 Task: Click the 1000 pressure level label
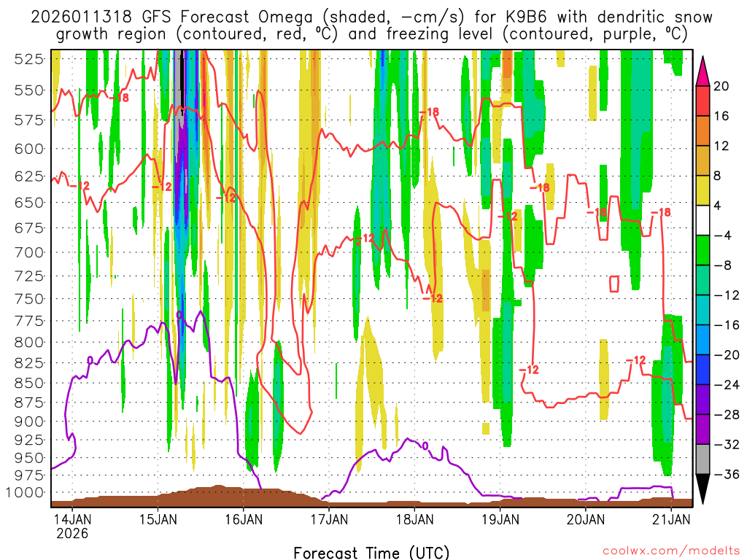click(26, 493)
